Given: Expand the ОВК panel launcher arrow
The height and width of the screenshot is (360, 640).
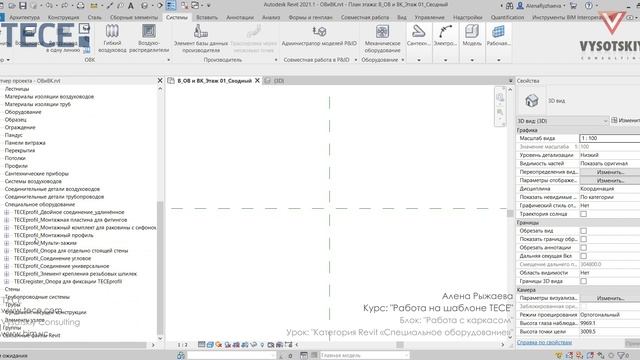Looking at the screenshot, I should pyautogui.click(x=169, y=60).
